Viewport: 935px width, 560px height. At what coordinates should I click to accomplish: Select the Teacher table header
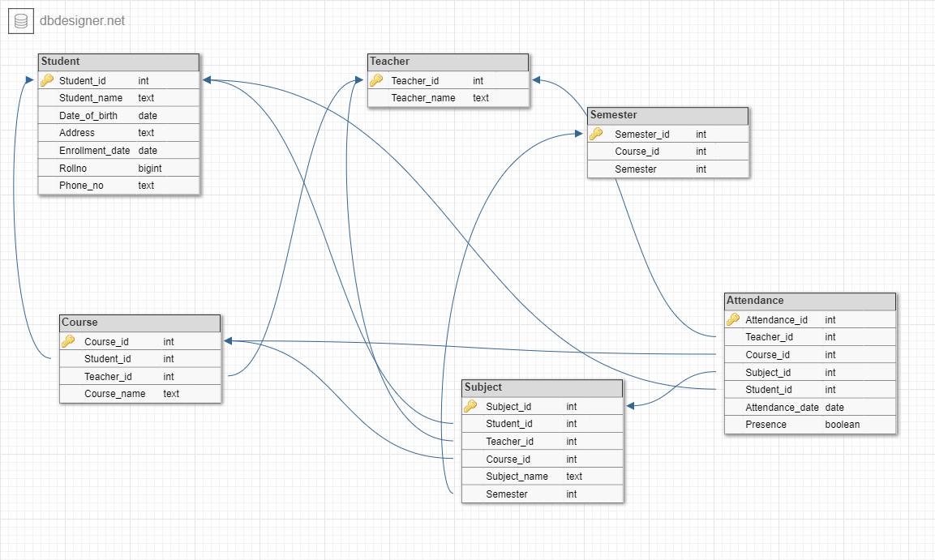click(448, 62)
